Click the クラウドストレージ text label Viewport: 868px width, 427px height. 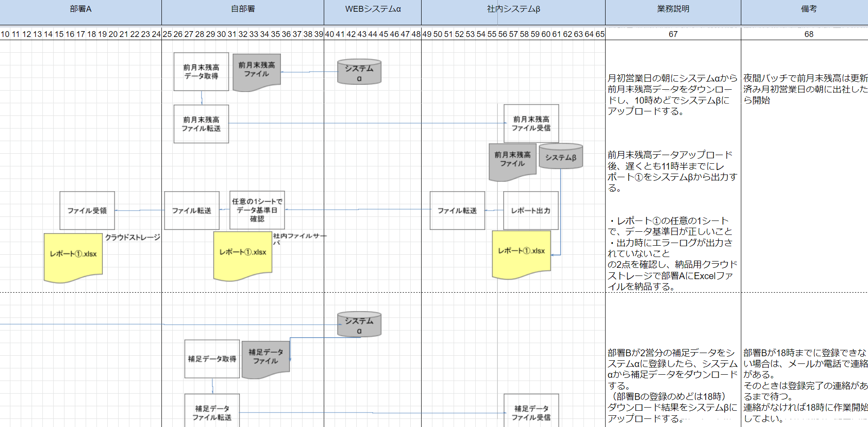(133, 237)
